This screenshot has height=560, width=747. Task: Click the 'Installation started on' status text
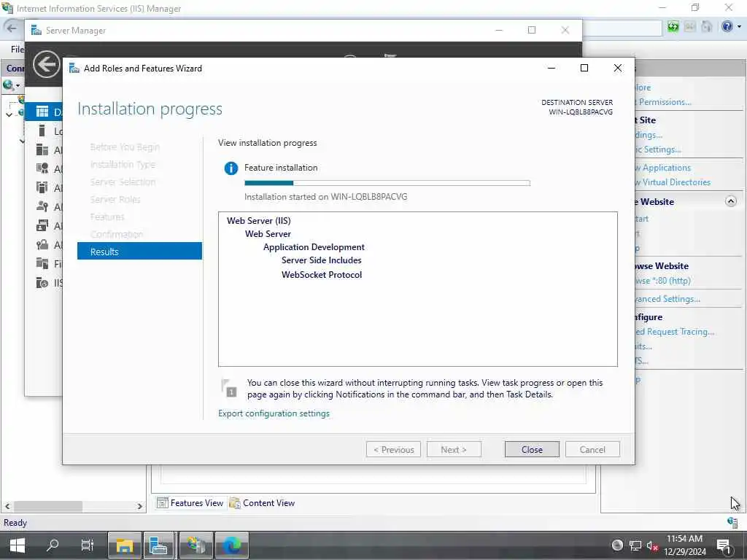326,197
